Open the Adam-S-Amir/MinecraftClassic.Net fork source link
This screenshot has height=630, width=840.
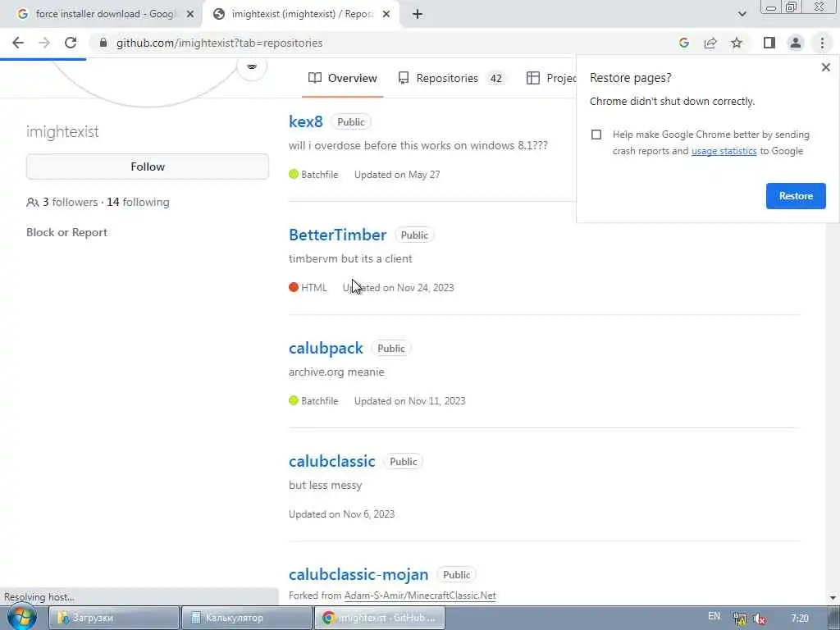coord(420,596)
